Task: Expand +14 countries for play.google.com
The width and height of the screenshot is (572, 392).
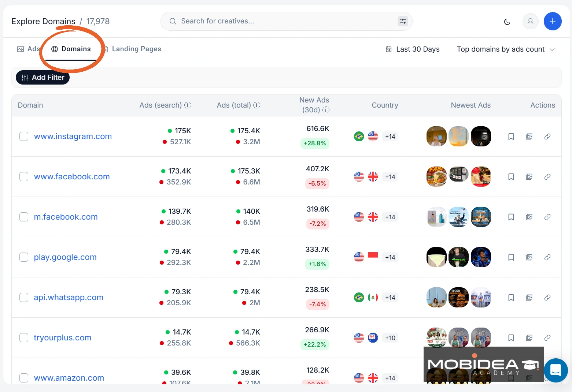Action: [x=390, y=257]
